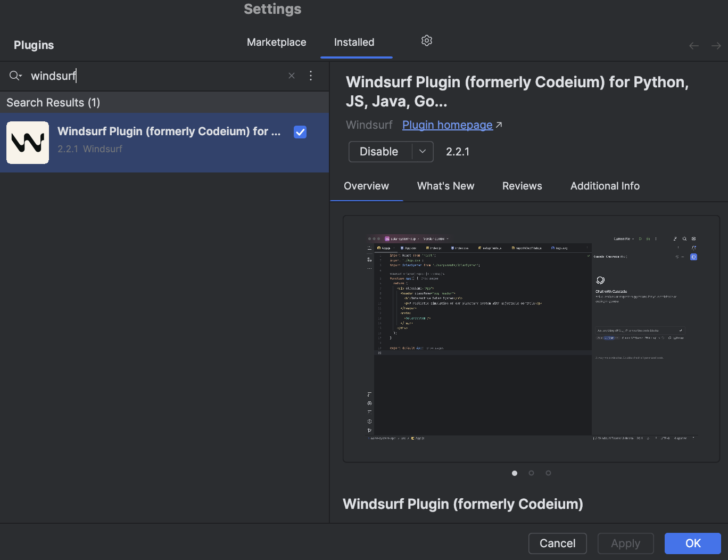The height and width of the screenshot is (560, 728).
Task: Open search options three-dot menu
Action: pyautogui.click(x=311, y=76)
